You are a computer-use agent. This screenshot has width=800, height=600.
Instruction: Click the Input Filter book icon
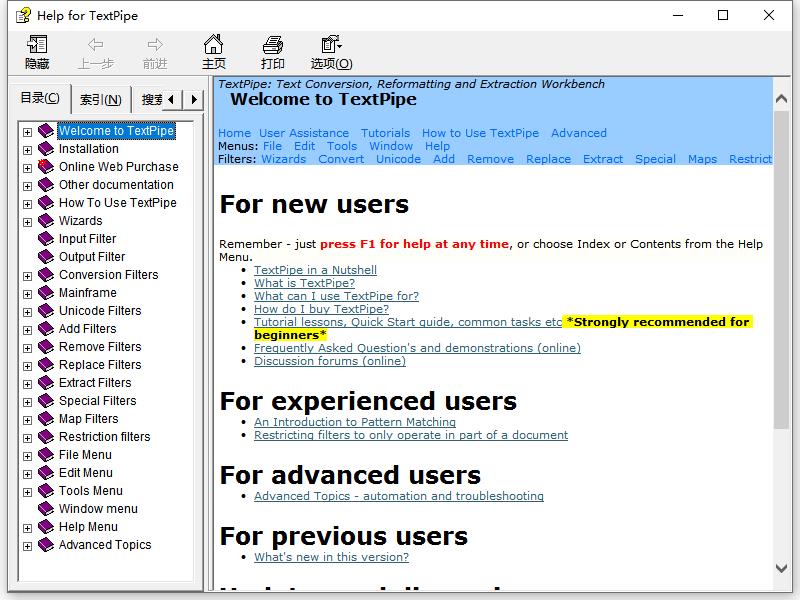point(46,239)
